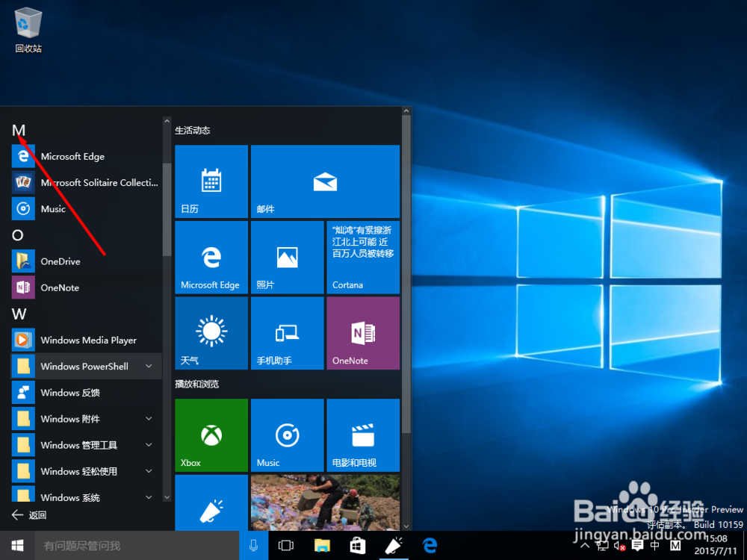747x560 pixels.
Task: Open the Music app in the M section
Action: [x=86, y=208]
